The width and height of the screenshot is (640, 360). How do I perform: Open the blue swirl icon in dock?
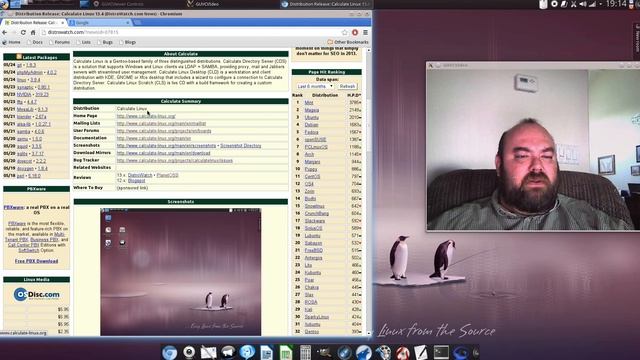tap(461, 352)
